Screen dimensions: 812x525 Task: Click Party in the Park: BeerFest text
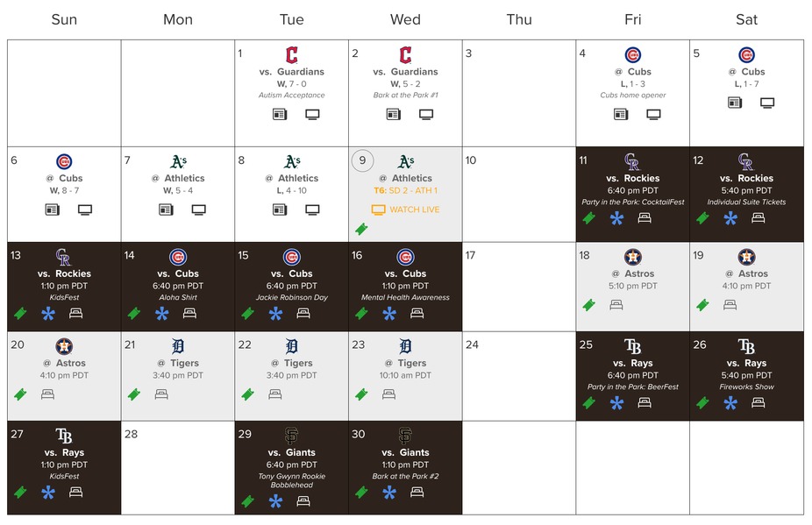coord(633,387)
